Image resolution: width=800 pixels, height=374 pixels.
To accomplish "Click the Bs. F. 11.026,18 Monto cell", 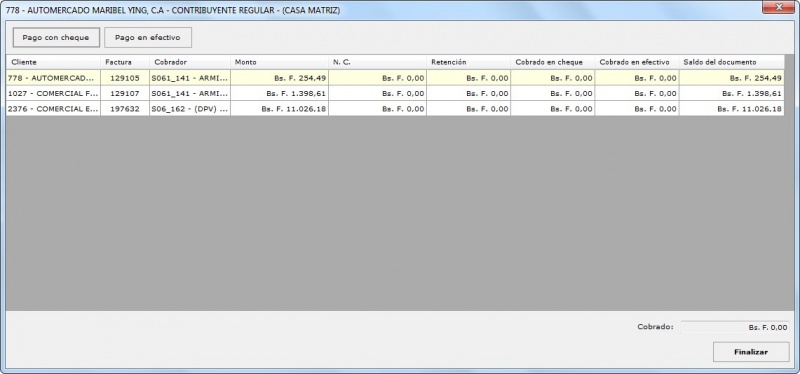I will tap(280, 109).
